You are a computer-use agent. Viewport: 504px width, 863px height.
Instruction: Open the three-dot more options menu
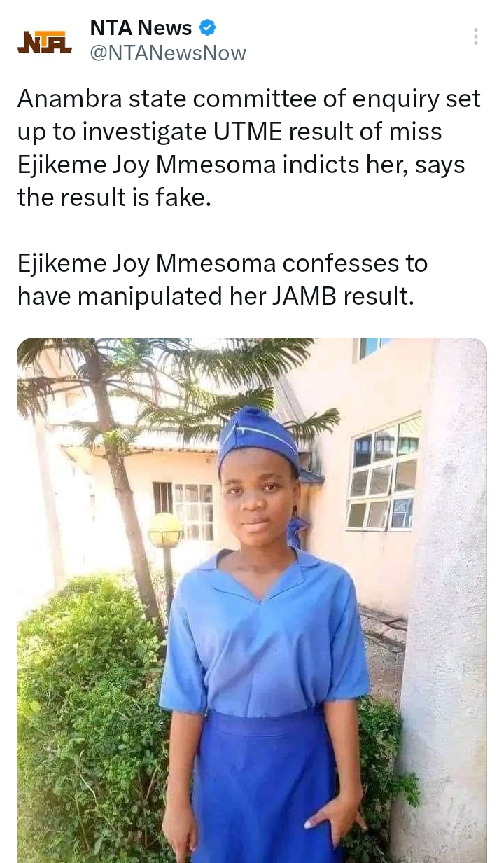click(x=475, y=37)
